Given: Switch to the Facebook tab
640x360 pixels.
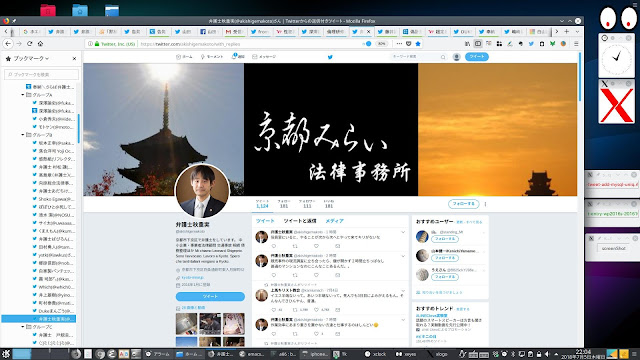Looking at the screenshot, I should coord(209,31).
